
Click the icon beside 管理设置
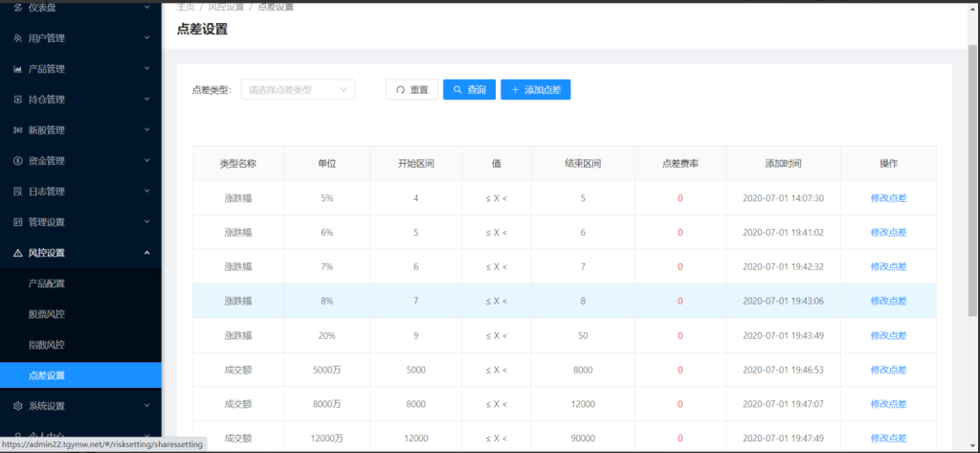[x=17, y=222]
